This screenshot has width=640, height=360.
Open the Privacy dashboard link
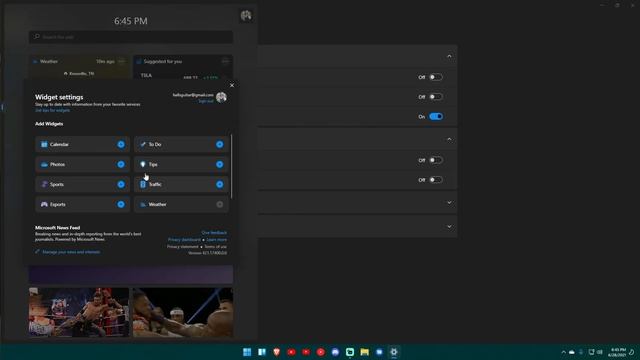184,240
